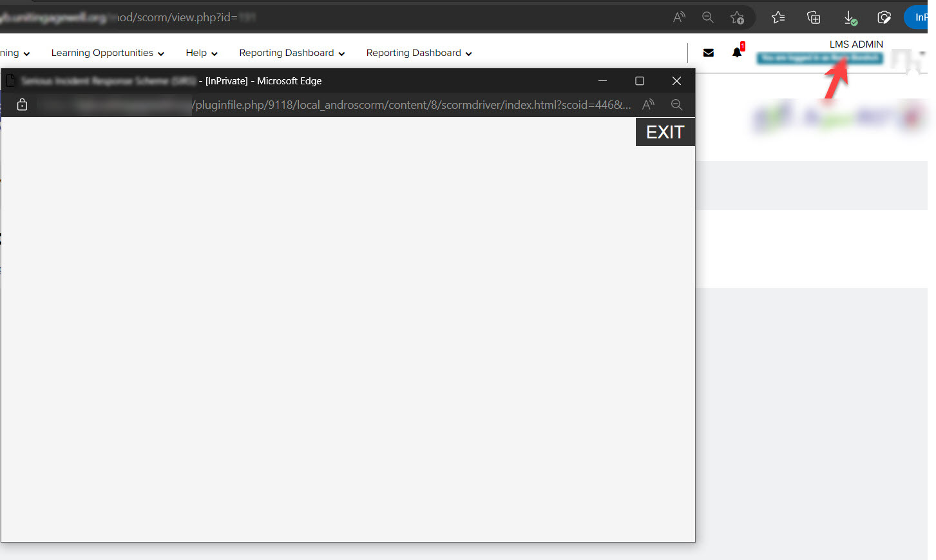Screen dimensions: 936x560
Task: View site permissions via the lock icon
Action: pos(22,104)
